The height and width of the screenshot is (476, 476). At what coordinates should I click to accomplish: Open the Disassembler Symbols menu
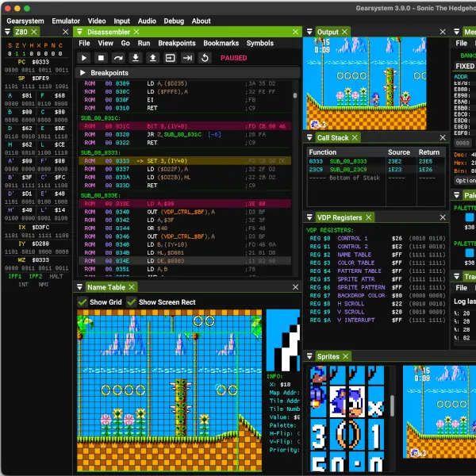[x=260, y=43]
